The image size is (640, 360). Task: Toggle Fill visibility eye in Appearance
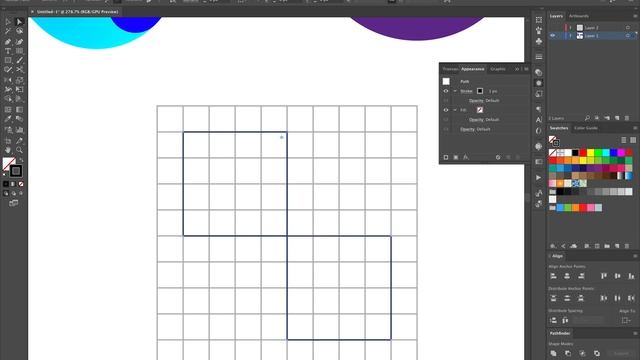coord(446,110)
